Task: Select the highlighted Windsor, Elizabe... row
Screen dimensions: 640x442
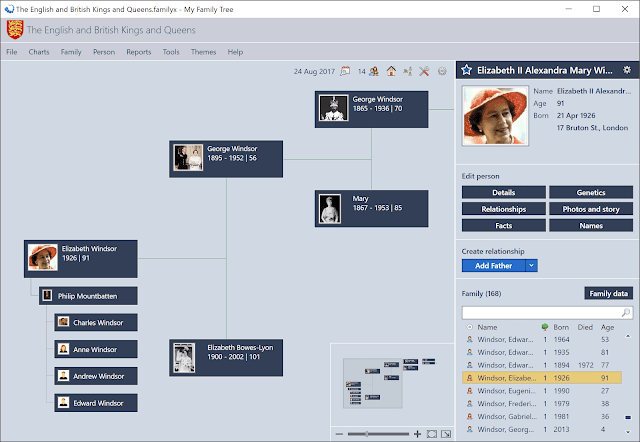Action: 542,378
